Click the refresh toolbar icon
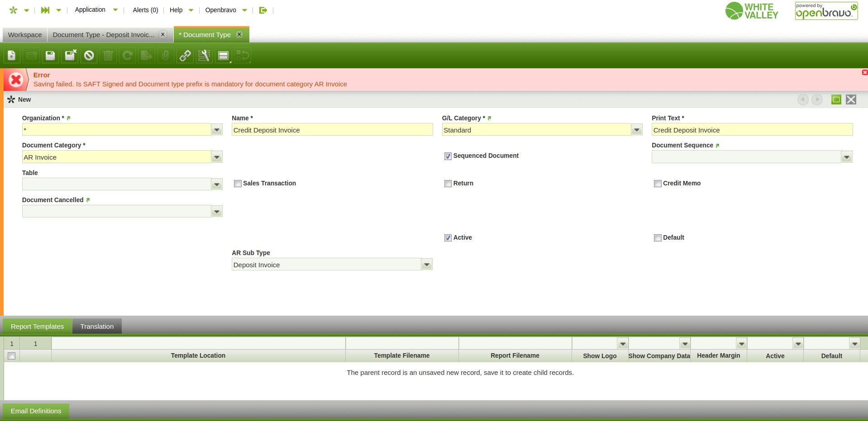 tap(128, 56)
